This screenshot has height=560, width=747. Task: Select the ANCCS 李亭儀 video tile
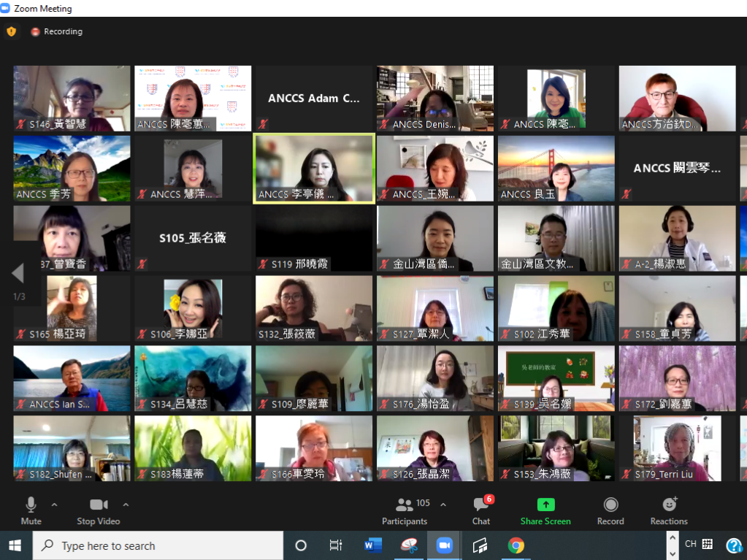tap(313, 168)
